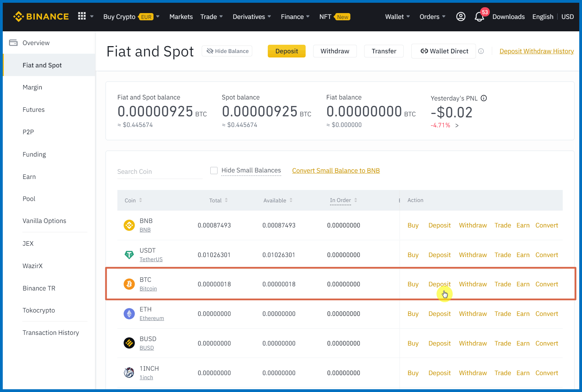Click the Search Coin input field
The height and width of the screenshot is (392, 582).
[159, 172]
